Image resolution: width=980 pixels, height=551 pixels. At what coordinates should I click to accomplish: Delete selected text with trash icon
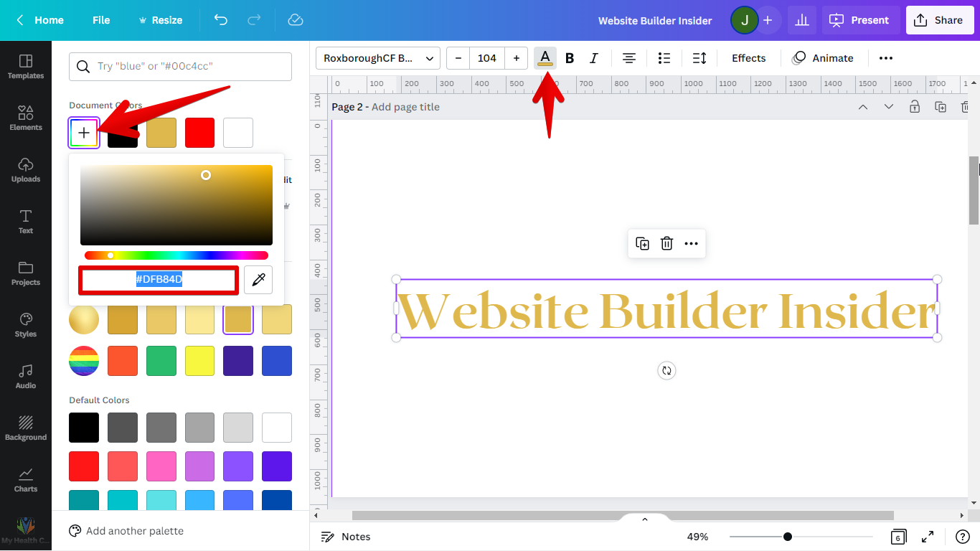pos(666,244)
